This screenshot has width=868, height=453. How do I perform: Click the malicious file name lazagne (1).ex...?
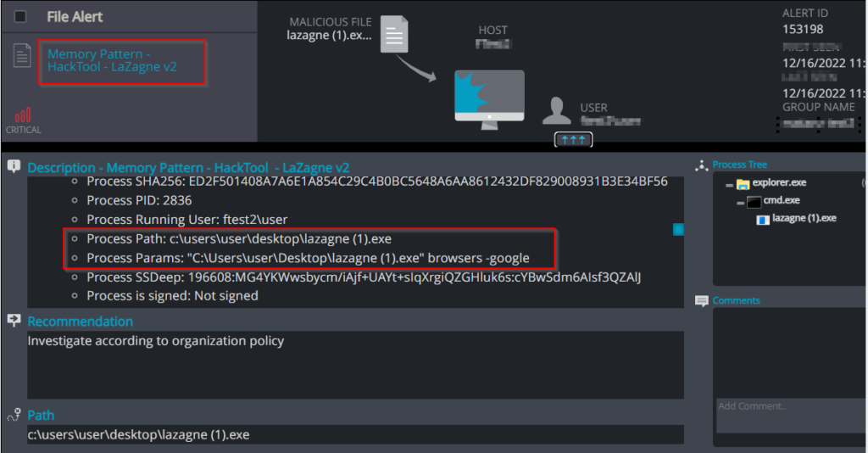[330, 36]
